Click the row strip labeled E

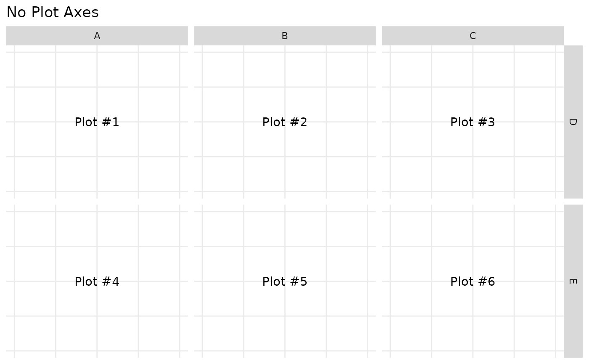[x=573, y=281]
